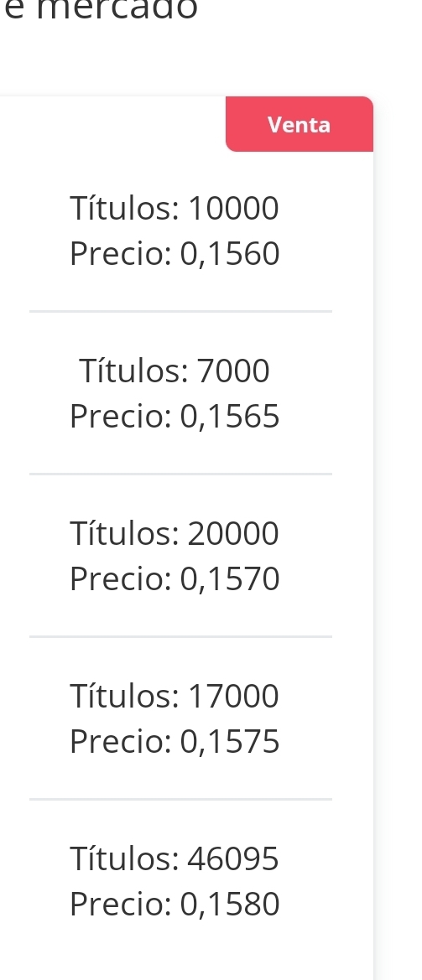Click divider below Precio 0,1565
This screenshot has height=980, width=422.
tap(180, 474)
